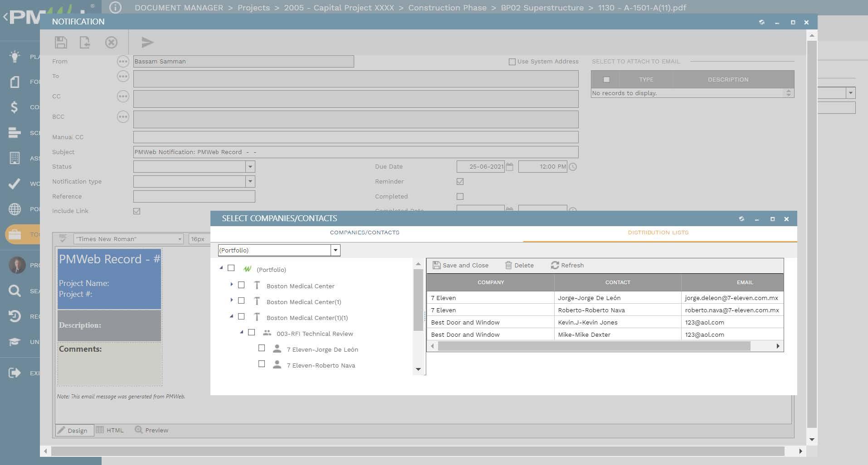Open the Search magnifier sidebar icon
The width and height of the screenshot is (868, 465).
pos(15,291)
